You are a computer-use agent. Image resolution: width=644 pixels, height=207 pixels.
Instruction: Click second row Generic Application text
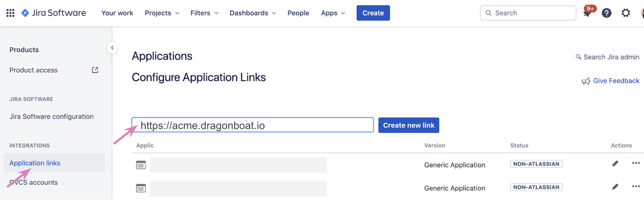[455, 188]
